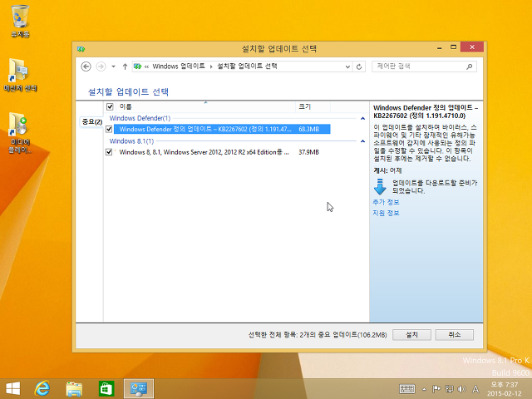Open File Explorer from the taskbar
Image resolution: width=532 pixels, height=399 pixels.
(74, 389)
